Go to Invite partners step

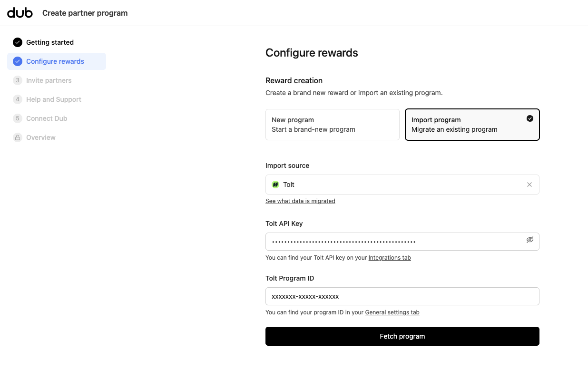click(49, 80)
